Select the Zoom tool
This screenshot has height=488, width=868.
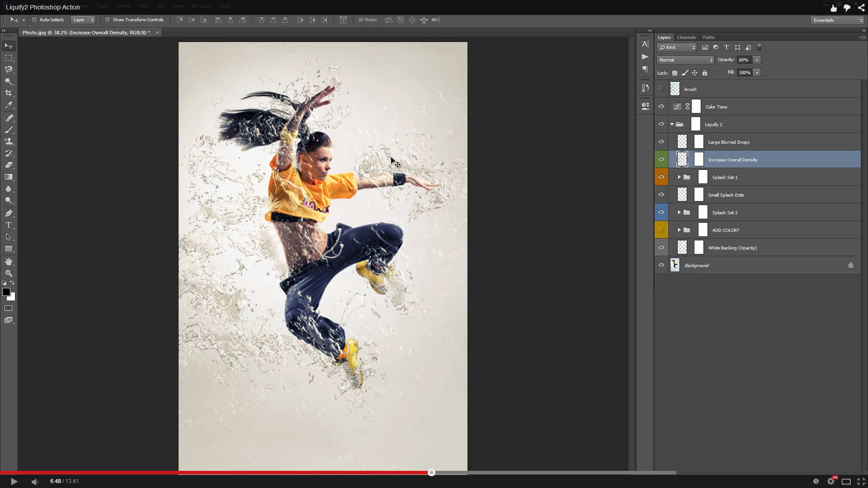click(x=8, y=273)
